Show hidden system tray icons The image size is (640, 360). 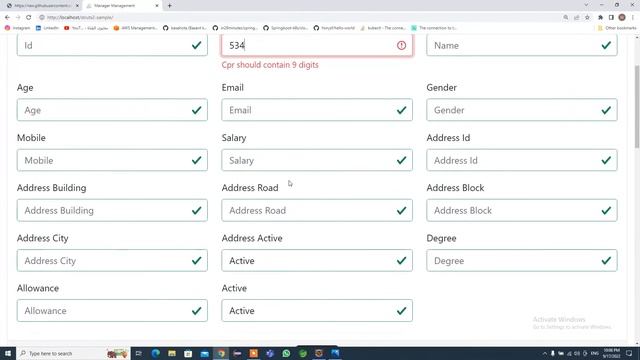544,353
